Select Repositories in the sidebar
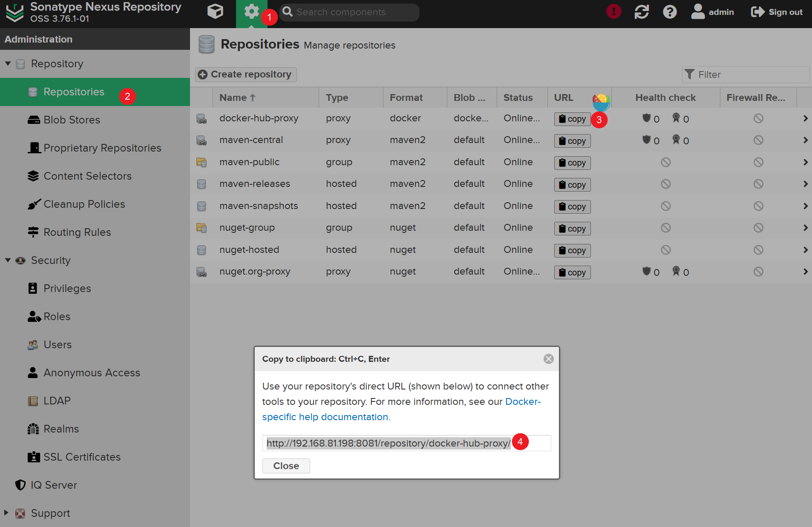This screenshot has height=527, width=812. click(95, 92)
